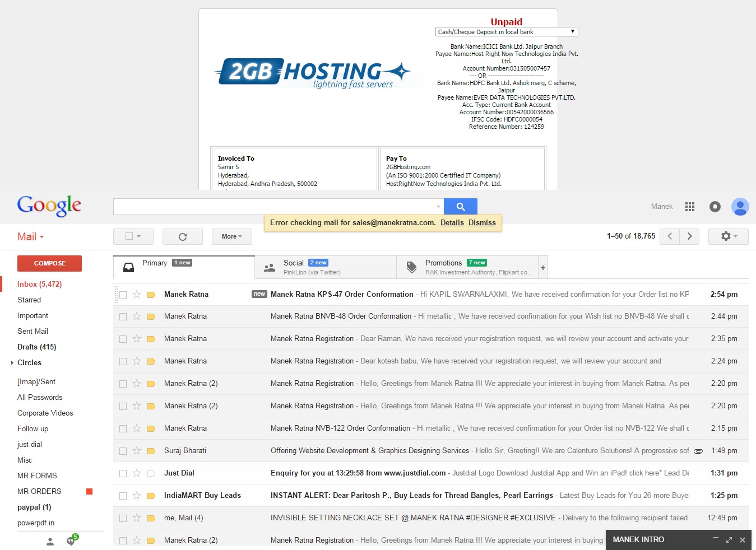Select the me, Mail (4) email checkbox
The width and height of the screenshot is (756, 550).
click(x=123, y=519)
